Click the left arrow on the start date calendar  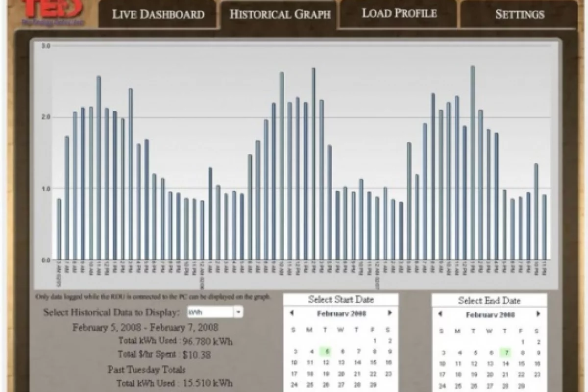[292, 314]
